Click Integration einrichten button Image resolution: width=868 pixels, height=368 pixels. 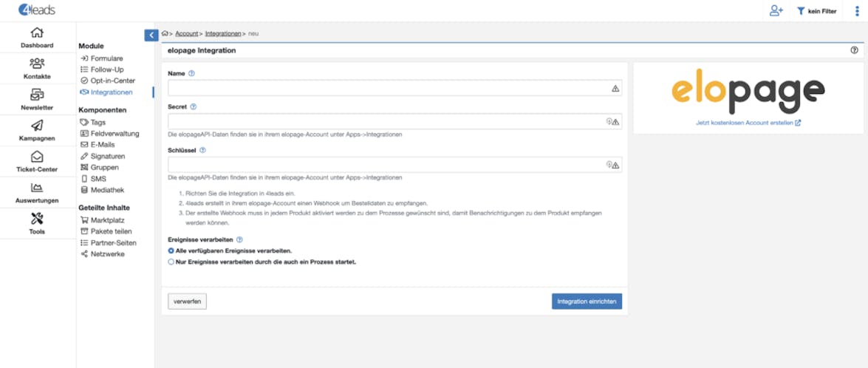(587, 301)
